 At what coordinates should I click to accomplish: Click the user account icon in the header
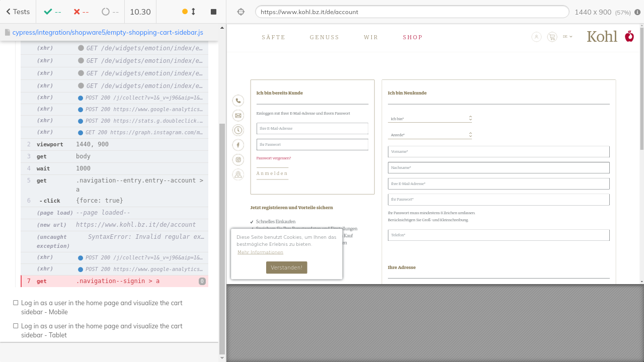pyautogui.click(x=536, y=37)
